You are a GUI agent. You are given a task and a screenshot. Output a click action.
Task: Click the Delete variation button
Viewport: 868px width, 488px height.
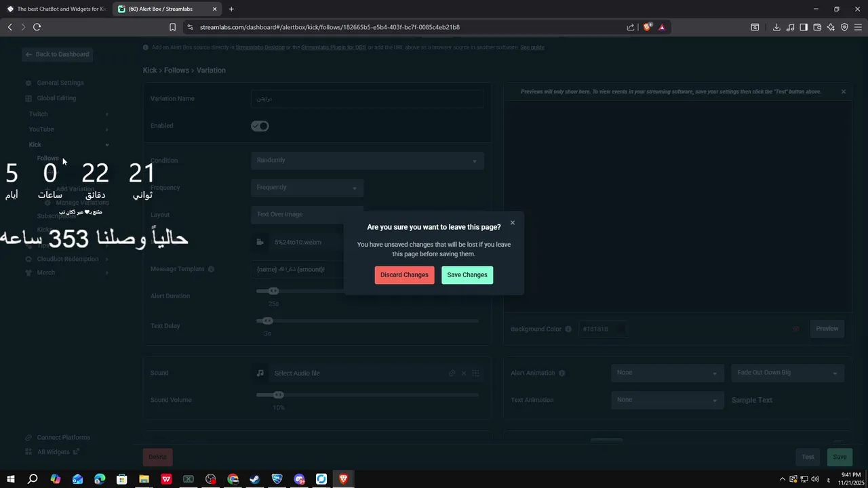(x=157, y=457)
